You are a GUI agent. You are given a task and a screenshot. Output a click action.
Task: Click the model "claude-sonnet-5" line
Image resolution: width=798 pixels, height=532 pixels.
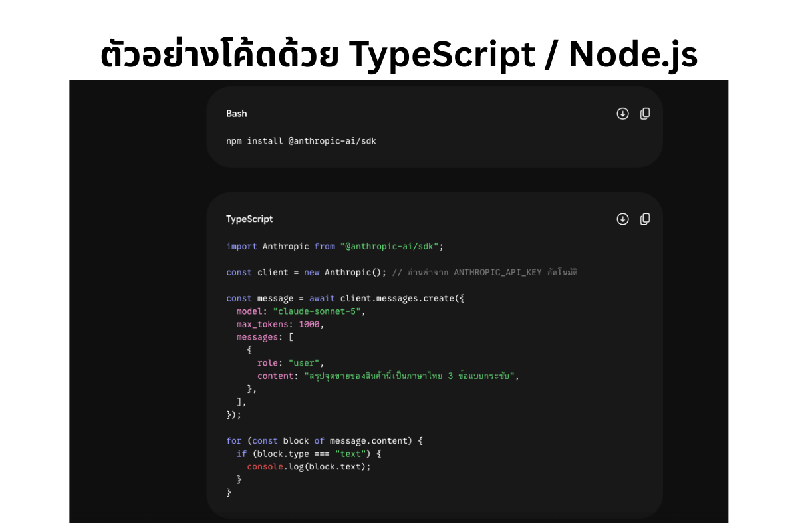tap(301, 311)
